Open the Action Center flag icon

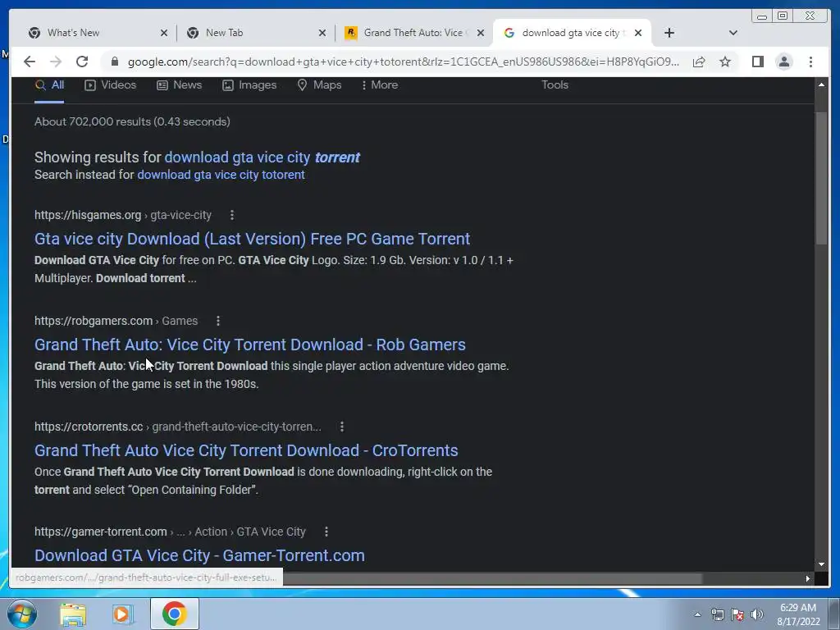click(737, 614)
